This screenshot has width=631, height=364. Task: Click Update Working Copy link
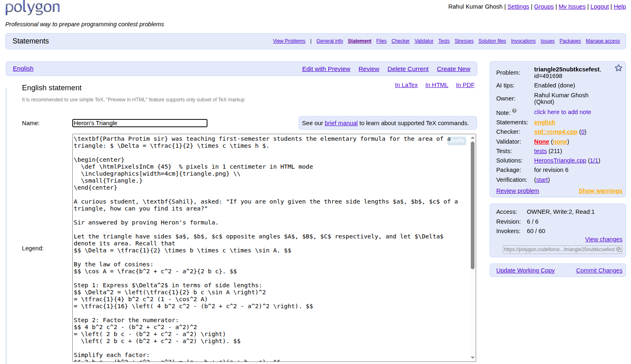coord(525,270)
